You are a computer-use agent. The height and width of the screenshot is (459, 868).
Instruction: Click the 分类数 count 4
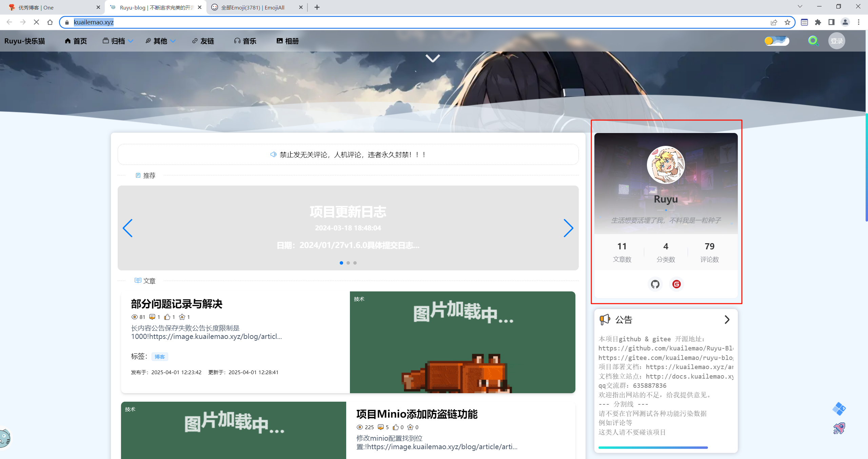(x=666, y=246)
